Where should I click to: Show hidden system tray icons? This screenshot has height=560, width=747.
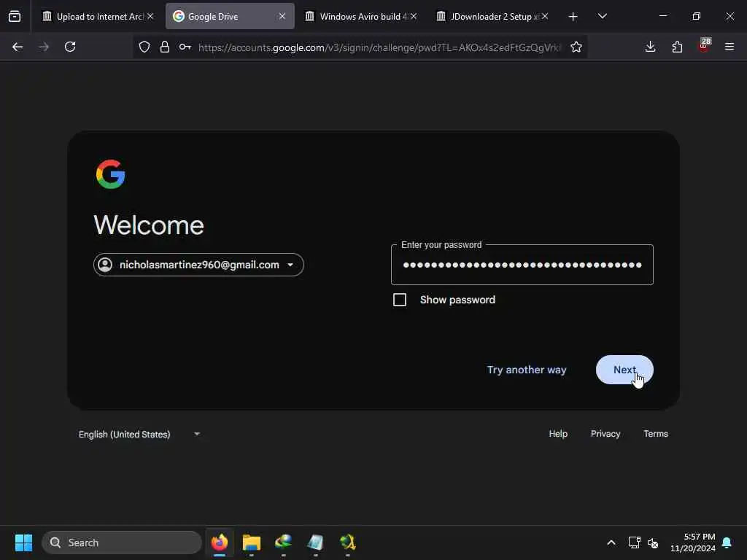pos(611,542)
